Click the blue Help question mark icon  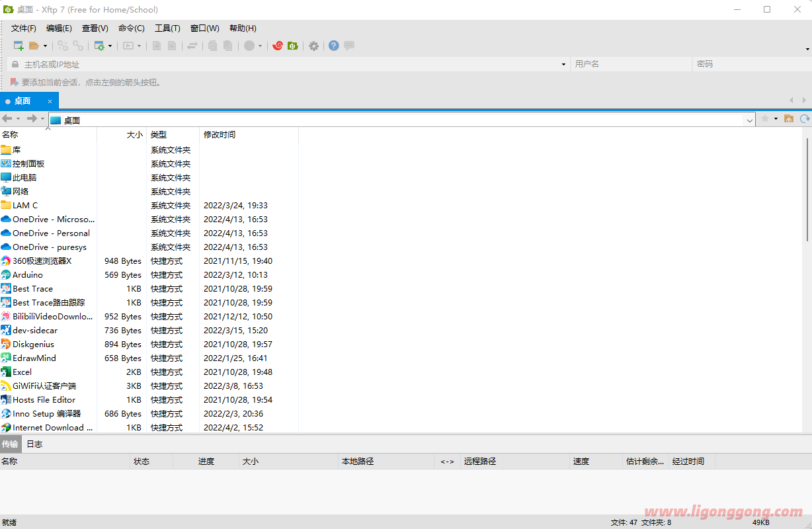[333, 46]
